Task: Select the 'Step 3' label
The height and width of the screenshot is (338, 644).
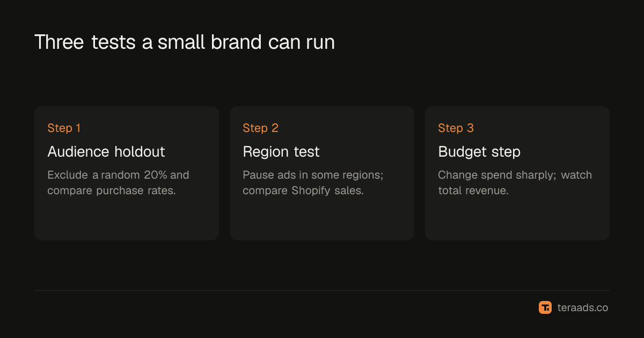Action: pyautogui.click(x=456, y=128)
